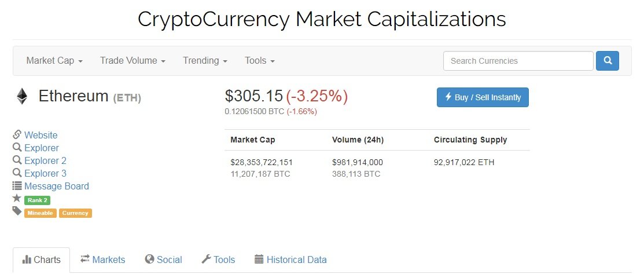The width and height of the screenshot is (644, 274).
Task: Click the star icon next to Rank 2
Action: [17, 198]
